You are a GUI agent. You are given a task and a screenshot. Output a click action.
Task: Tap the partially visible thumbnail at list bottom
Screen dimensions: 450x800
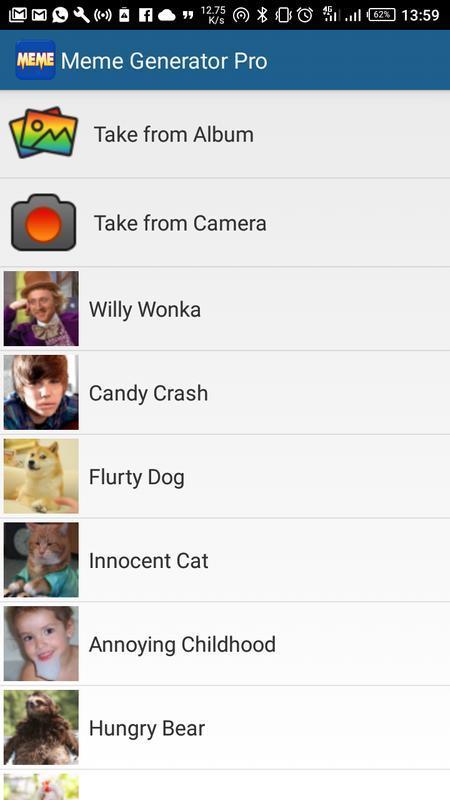41,786
